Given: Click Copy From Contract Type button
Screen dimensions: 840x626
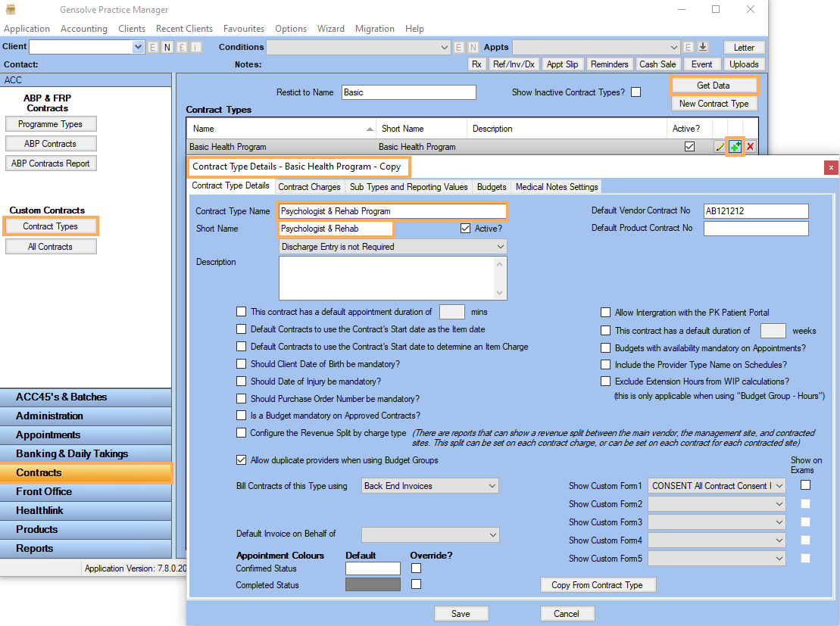Looking at the screenshot, I should coord(598,585).
